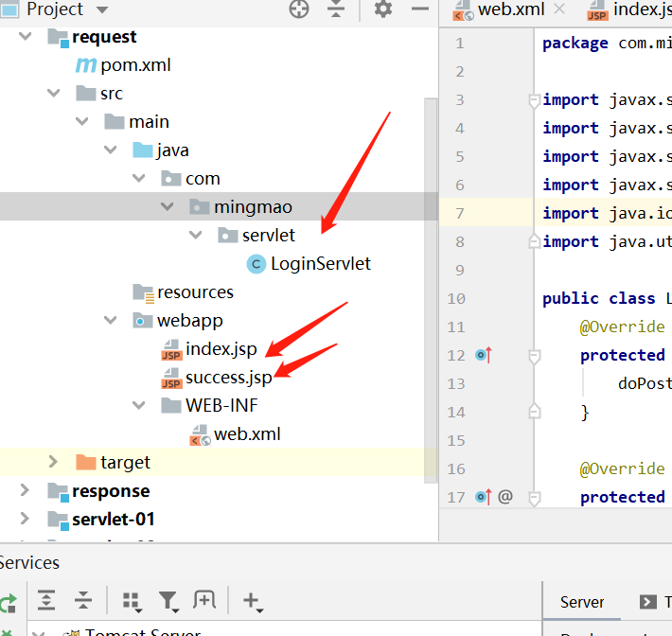Collapse the src folder
This screenshot has width=672, height=636.
click(54, 93)
